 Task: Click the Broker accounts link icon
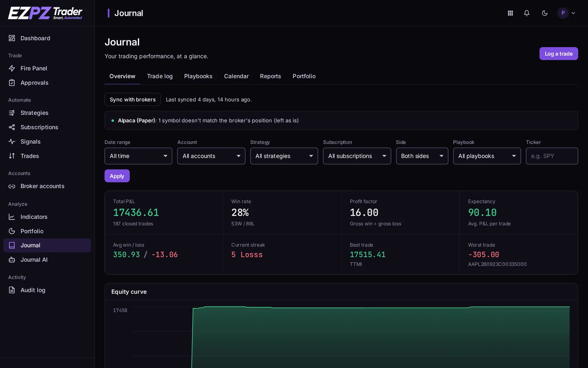[x=12, y=186]
